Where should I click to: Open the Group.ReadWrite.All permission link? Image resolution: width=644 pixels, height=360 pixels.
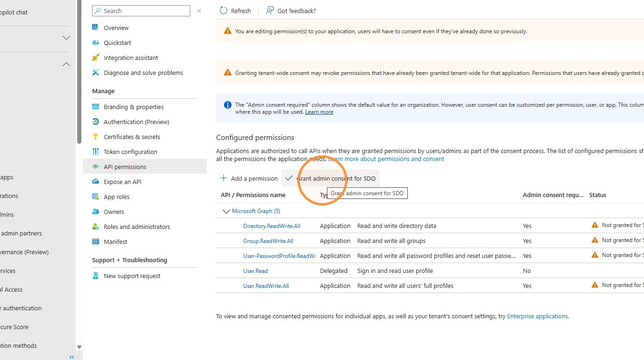(x=268, y=241)
